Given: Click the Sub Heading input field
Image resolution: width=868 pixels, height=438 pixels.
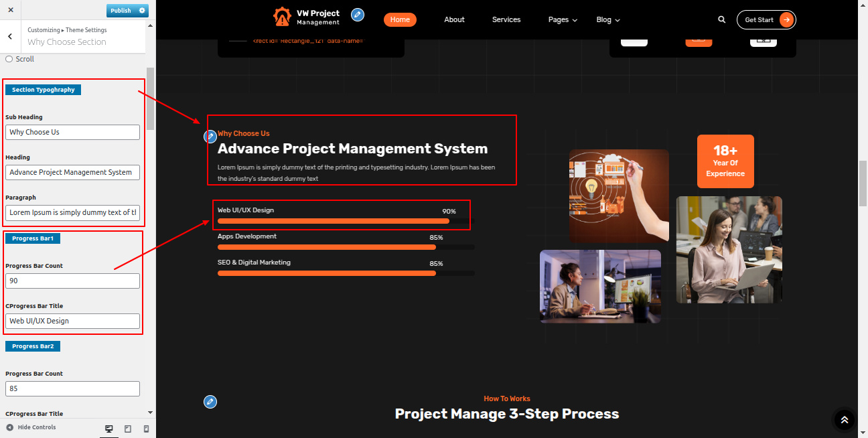Looking at the screenshot, I should (72, 132).
